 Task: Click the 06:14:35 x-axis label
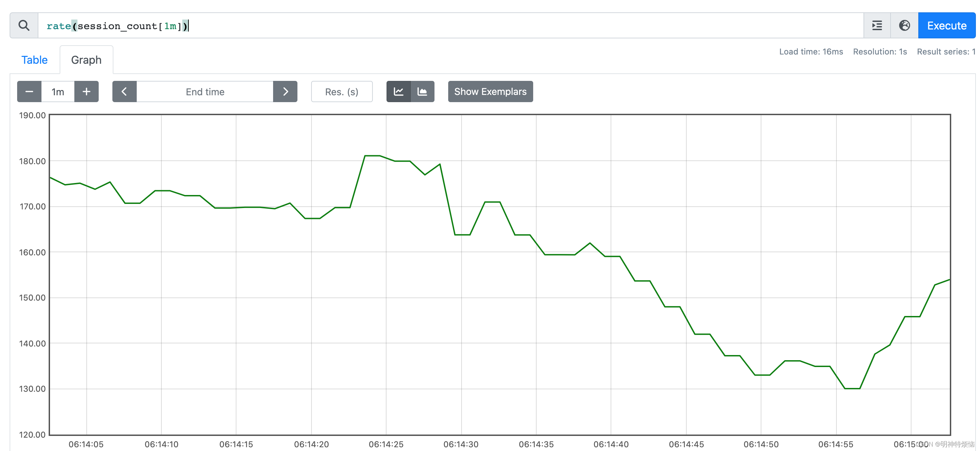tap(536, 444)
